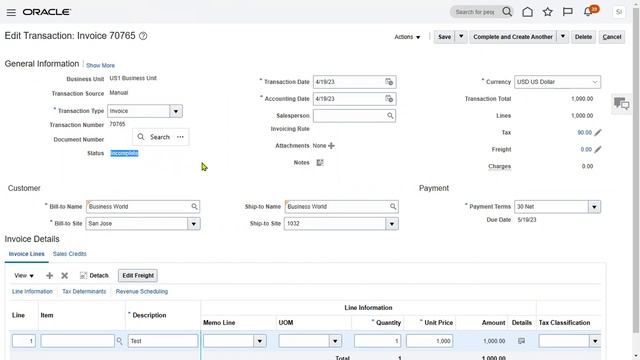
Task: Edit Tax amount with pencil icon
Action: (x=598, y=133)
